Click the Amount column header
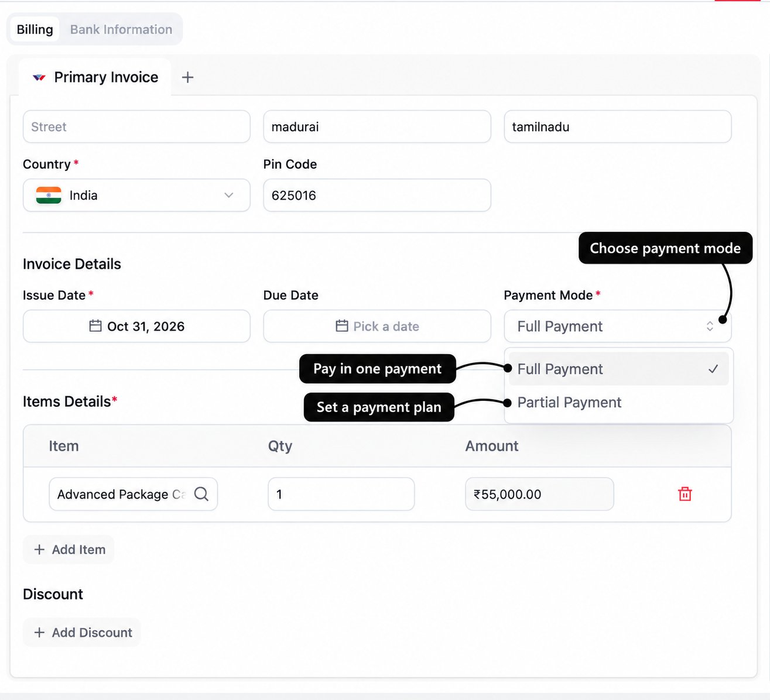Viewport: 770px width, 700px height. [x=492, y=446]
